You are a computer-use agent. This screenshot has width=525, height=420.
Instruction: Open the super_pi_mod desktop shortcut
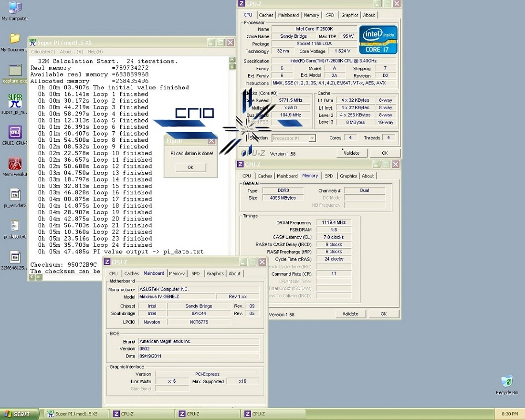(15, 102)
